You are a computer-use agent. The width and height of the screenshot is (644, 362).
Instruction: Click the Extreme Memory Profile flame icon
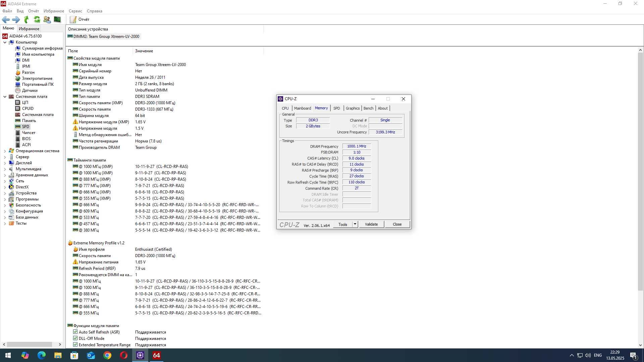pyautogui.click(x=70, y=243)
